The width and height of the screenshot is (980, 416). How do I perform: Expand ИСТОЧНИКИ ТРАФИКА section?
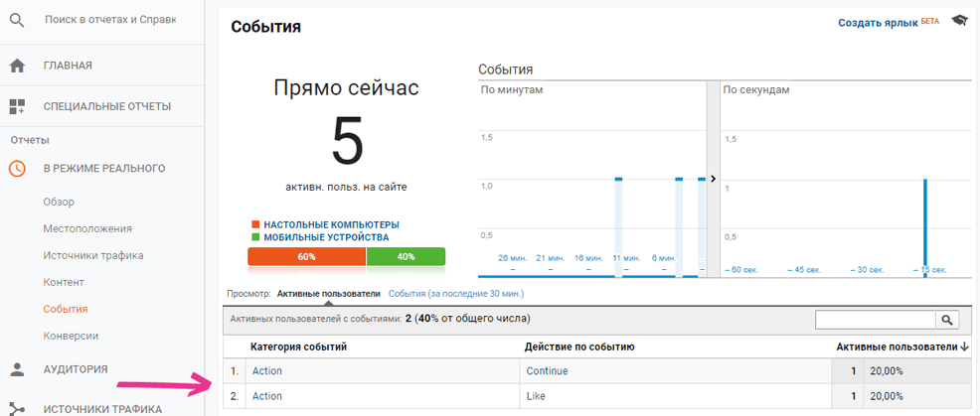103,410
